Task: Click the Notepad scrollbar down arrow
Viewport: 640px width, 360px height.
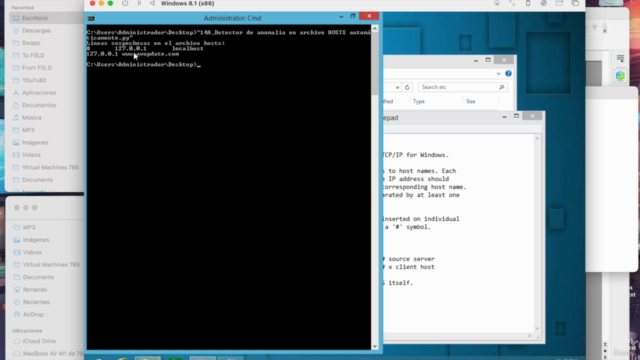Action: [x=537, y=329]
